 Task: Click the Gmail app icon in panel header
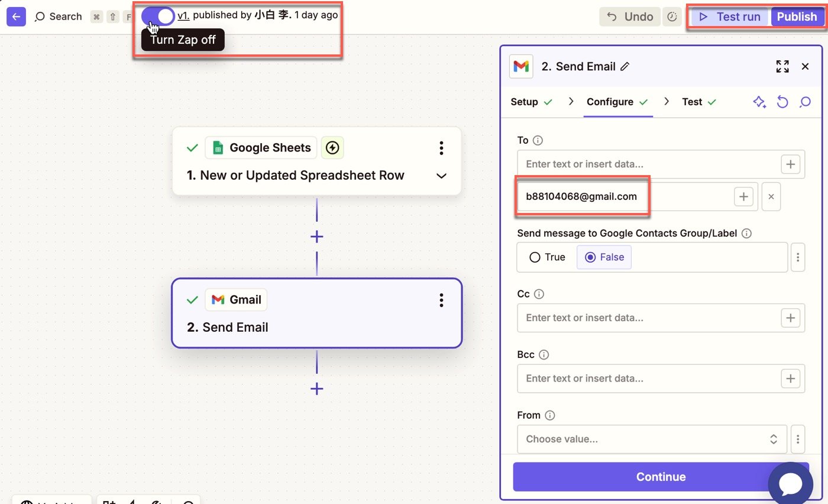tap(521, 67)
